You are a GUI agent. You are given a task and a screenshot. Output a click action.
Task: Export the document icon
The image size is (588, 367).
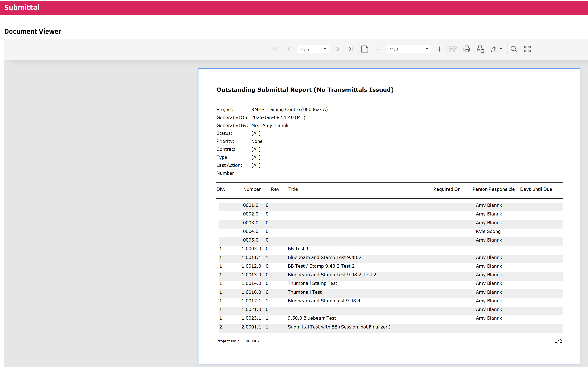click(x=494, y=49)
